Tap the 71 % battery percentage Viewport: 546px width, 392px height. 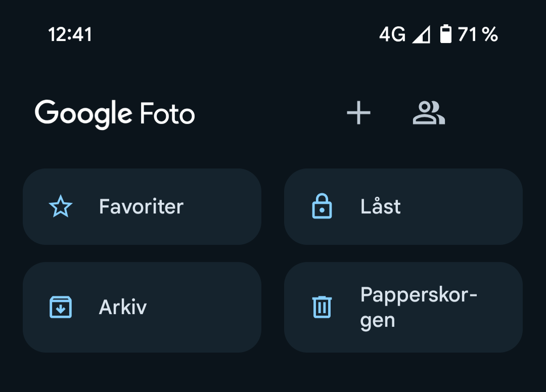[478, 34]
